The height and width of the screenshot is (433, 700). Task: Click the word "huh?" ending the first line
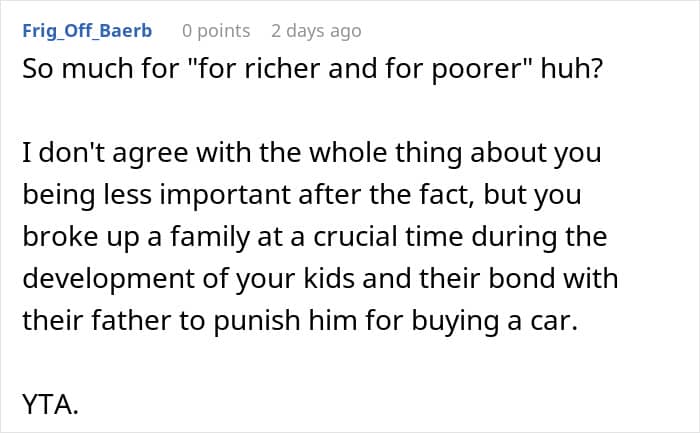(572, 69)
